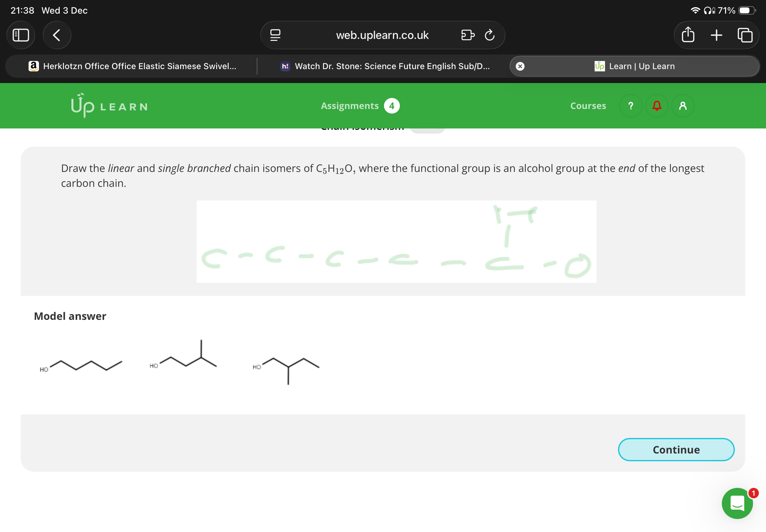
Task: Open the reader view icon in address bar
Action: coord(275,35)
